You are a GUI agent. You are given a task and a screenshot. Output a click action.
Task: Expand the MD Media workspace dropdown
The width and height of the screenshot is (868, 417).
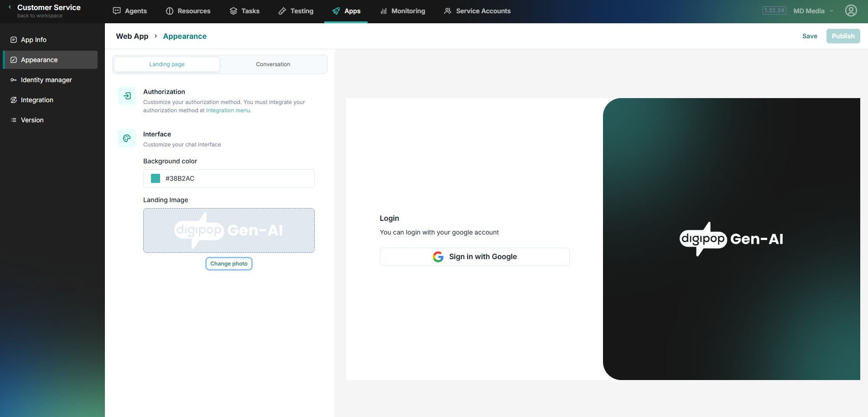(x=813, y=11)
